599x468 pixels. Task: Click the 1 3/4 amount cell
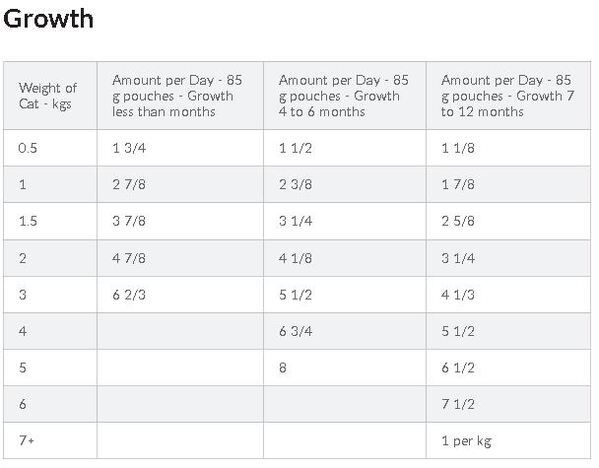180,148
